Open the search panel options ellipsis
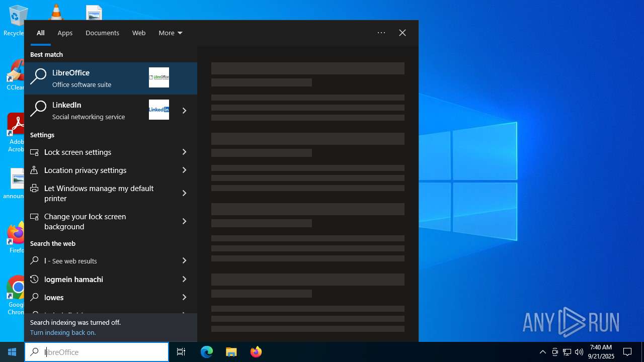 pos(381,33)
